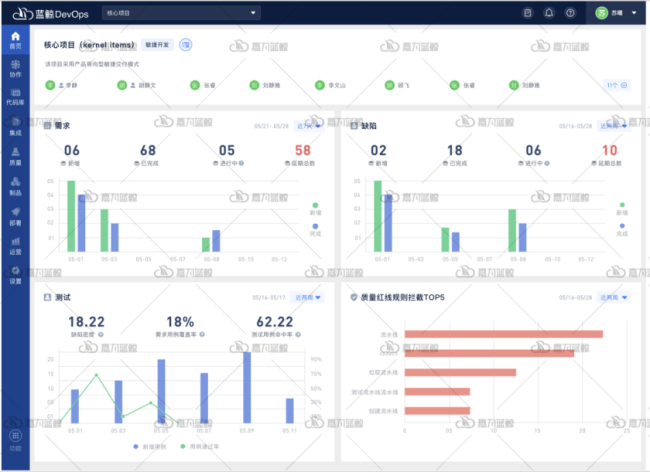
Task: Expand the 核心项目 project selector dropdown
Action: pos(181,13)
